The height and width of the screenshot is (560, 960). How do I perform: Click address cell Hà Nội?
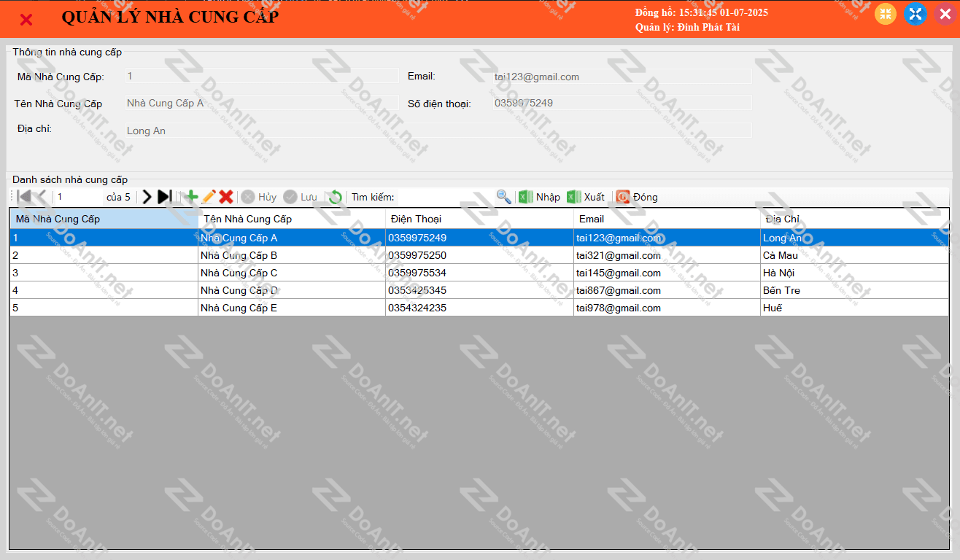pos(854,273)
